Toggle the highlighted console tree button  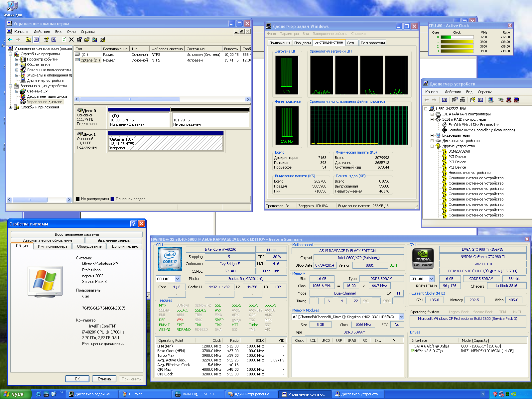coord(36,40)
